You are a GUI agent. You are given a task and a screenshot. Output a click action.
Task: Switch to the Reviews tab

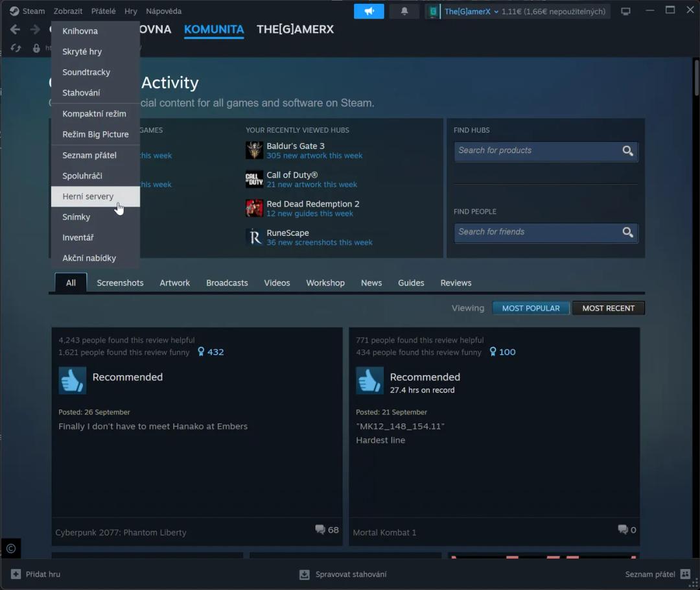(x=456, y=283)
